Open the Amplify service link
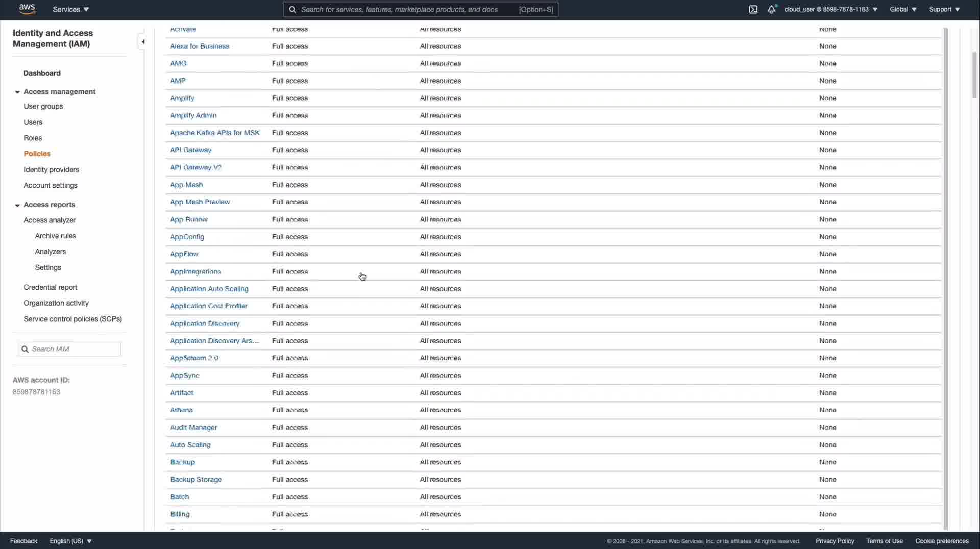980x549 pixels. tap(182, 98)
